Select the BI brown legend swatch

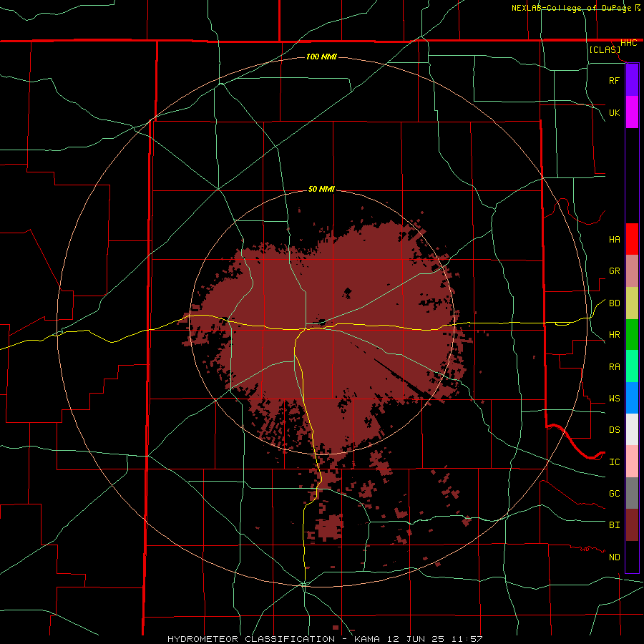632,525
